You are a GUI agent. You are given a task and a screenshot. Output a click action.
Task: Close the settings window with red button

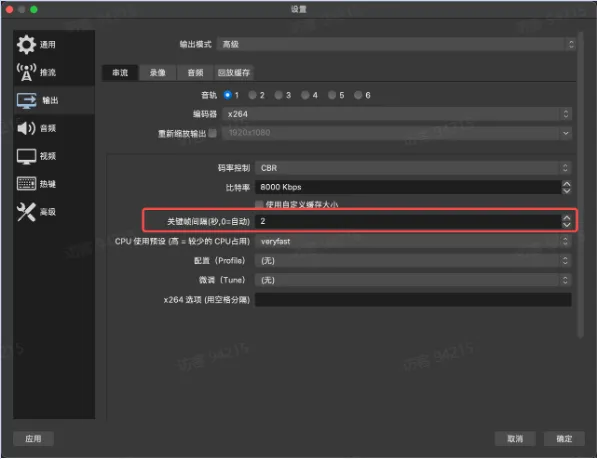10,10
